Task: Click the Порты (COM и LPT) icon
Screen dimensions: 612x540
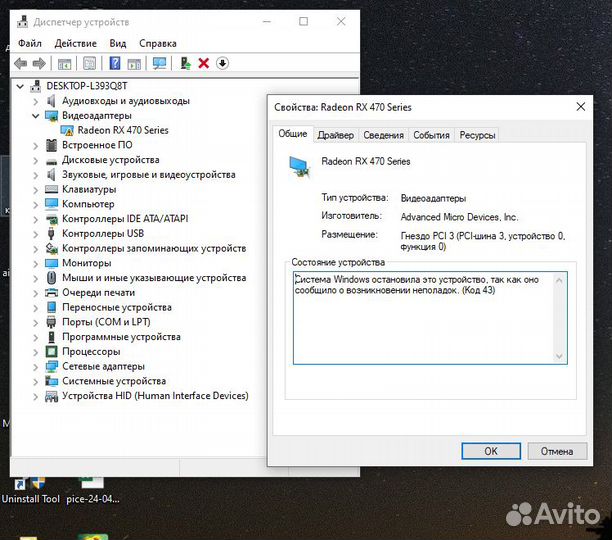Action: pyautogui.click(x=51, y=322)
